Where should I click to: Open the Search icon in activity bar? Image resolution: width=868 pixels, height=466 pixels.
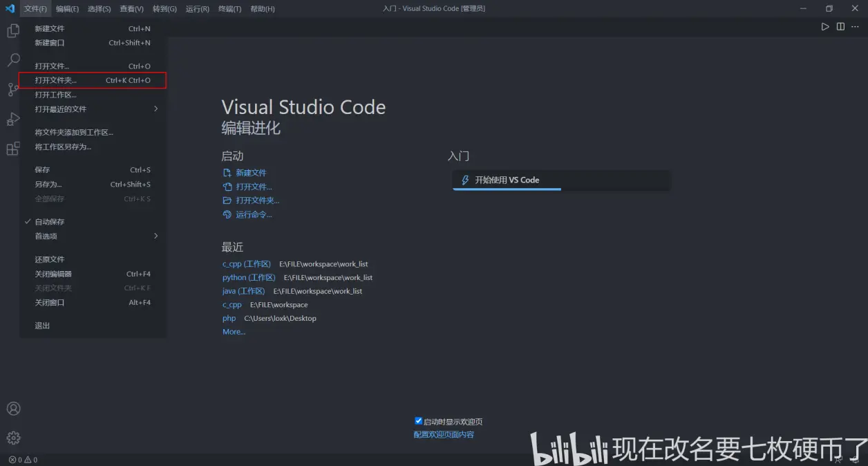click(x=13, y=60)
